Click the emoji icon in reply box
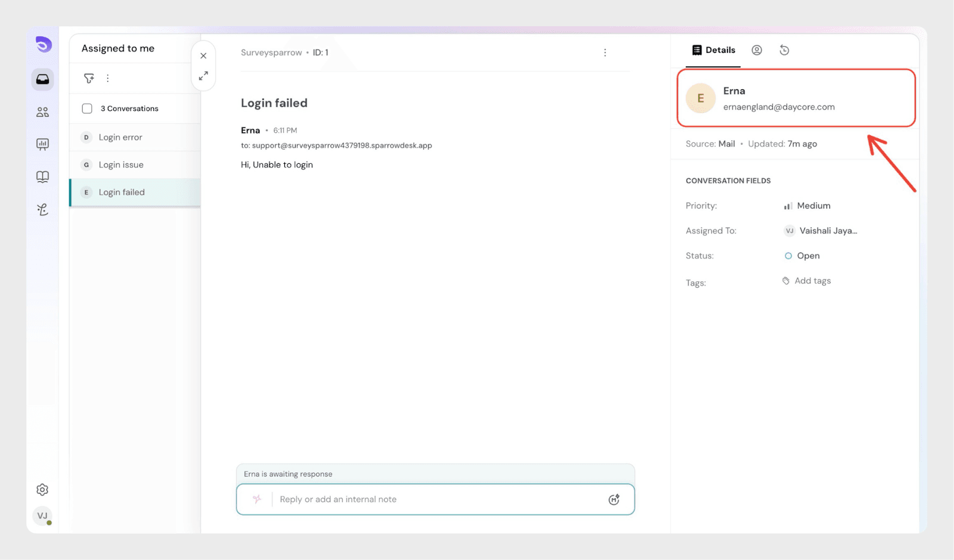Screen dimensions: 954x560 (614, 499)
